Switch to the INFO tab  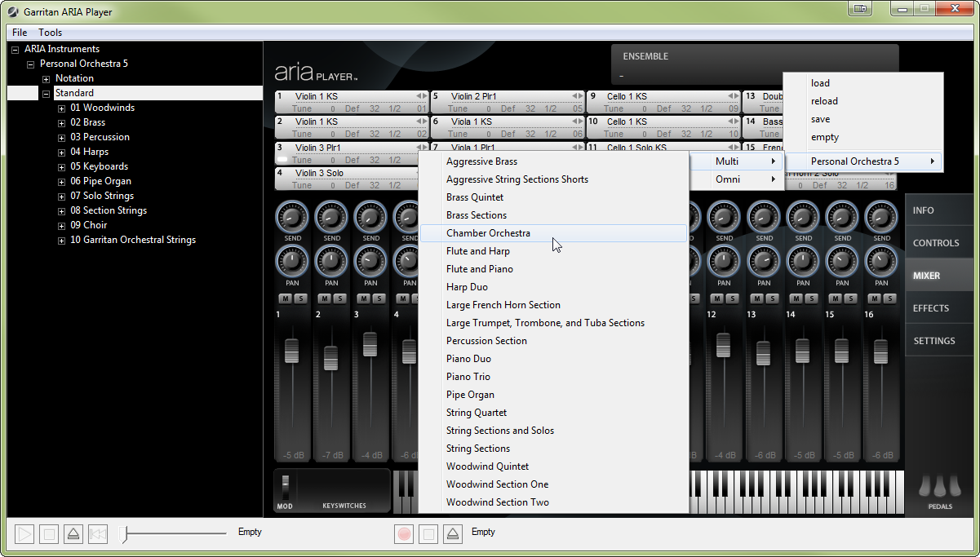(939, 210)
